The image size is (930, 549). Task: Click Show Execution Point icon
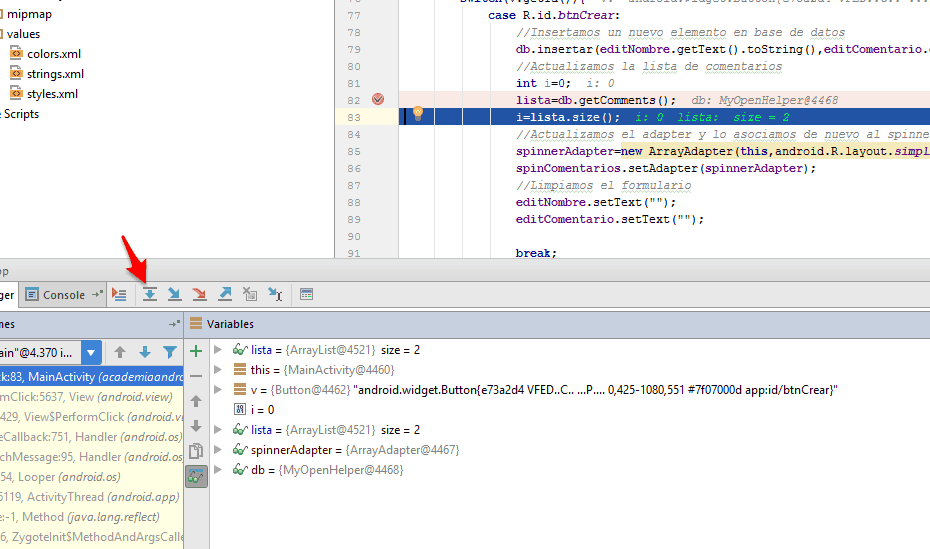tap(119, 295)
